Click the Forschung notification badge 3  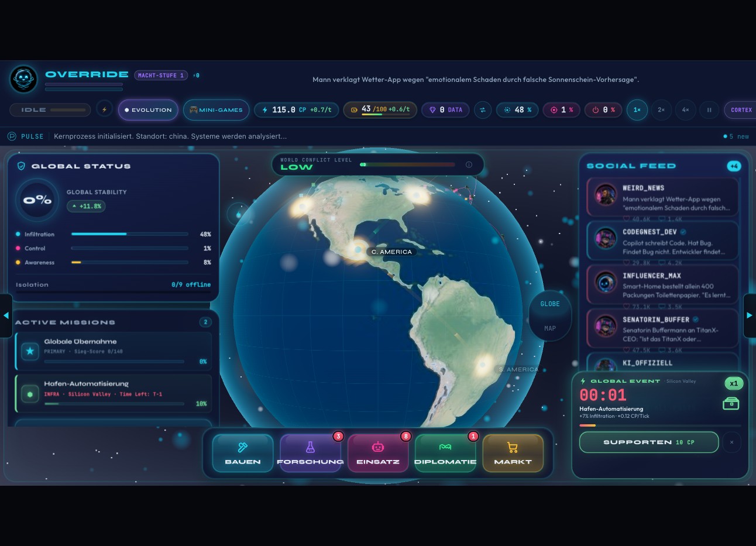pos(338,436)
